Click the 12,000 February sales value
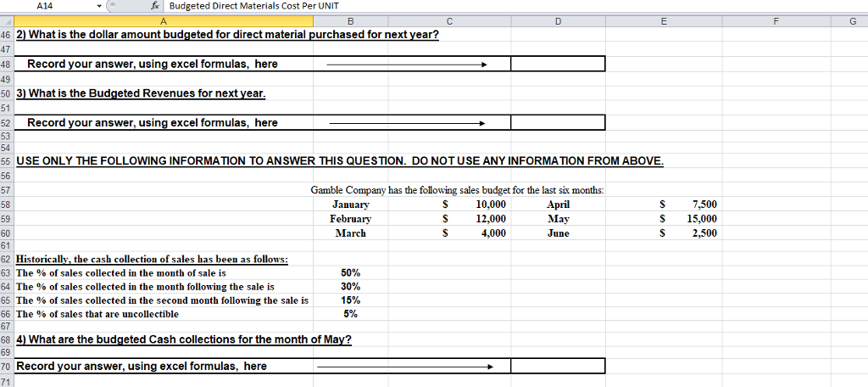 coord(491,219)
